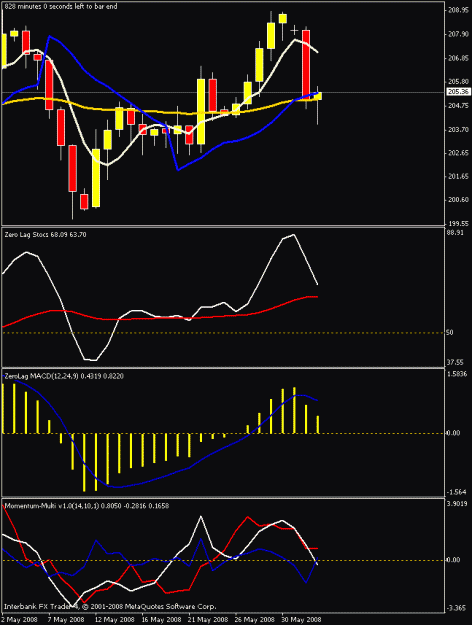Click the -3.365 momentum scale value
This screenshot has width=472, height=625.
tap(457, 608)
